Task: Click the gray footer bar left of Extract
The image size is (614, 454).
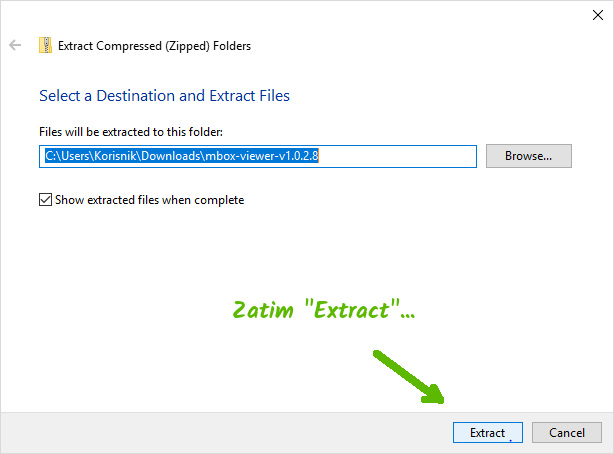Action: click(200, 432)
